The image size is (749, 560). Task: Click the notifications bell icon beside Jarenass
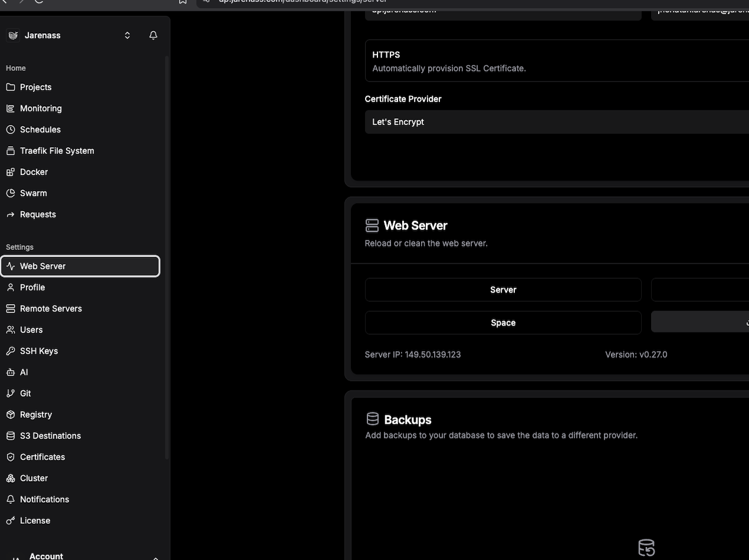[x=153, y=35]
